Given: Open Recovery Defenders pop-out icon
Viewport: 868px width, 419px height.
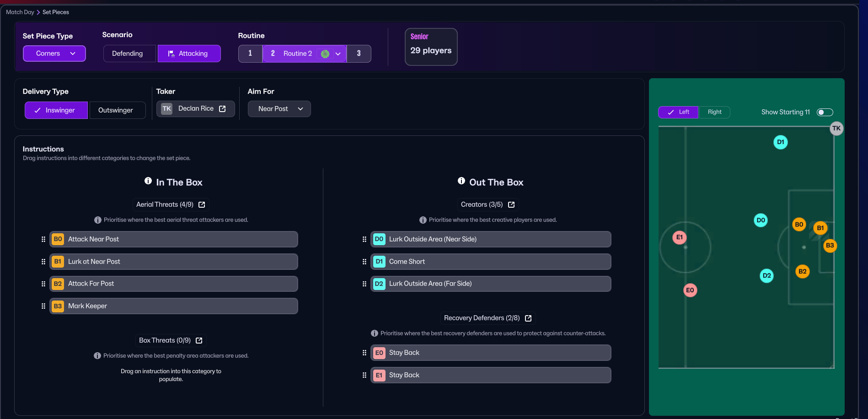Looking at the screenshot, I should pos(528,318).
